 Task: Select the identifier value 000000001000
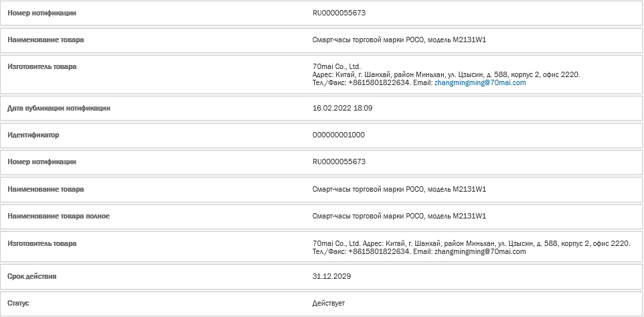(339, 135)
